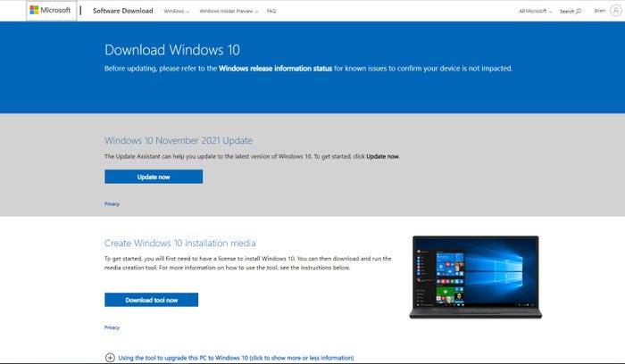The height and width of the screenshot is (364, 625).
Task: Click the Download tool now button
Action: (152, 300)
